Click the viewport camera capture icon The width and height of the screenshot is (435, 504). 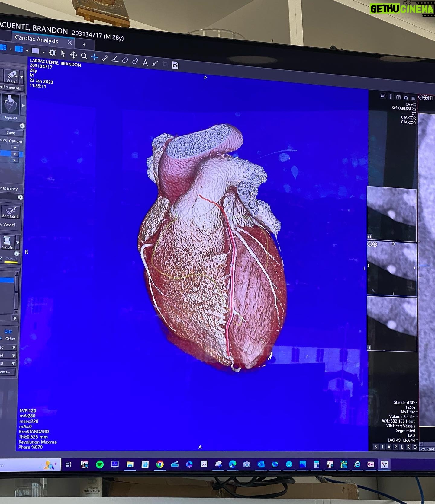click(x=406, y=97)
